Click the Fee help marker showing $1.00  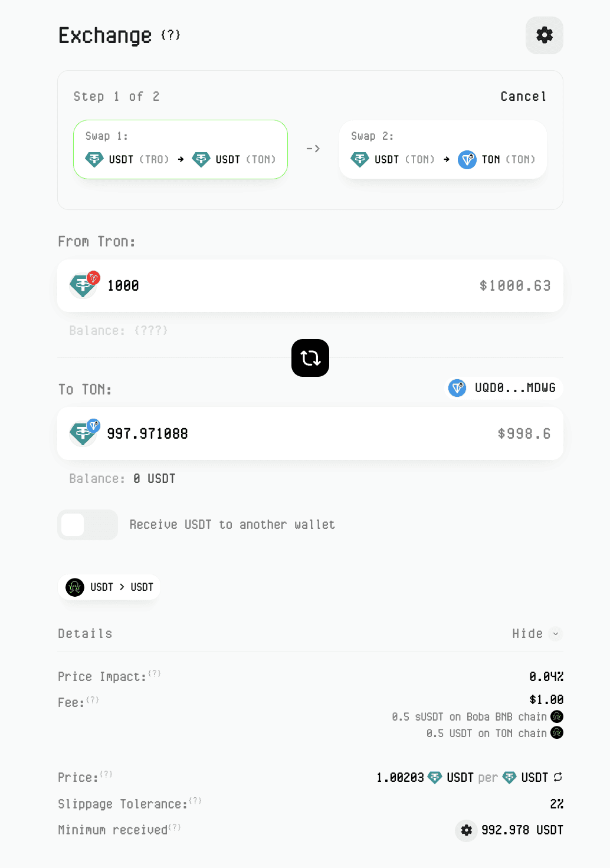point(93,698)
